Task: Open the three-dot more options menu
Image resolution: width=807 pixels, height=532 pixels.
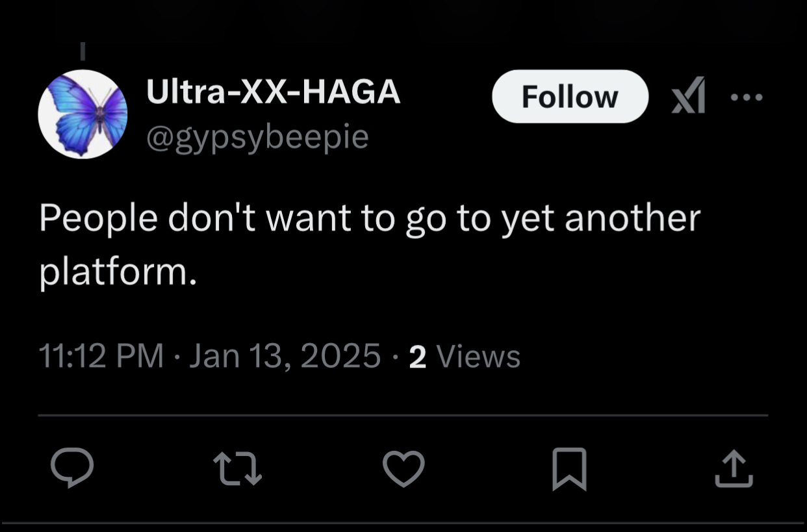Action: coord(746,97)
